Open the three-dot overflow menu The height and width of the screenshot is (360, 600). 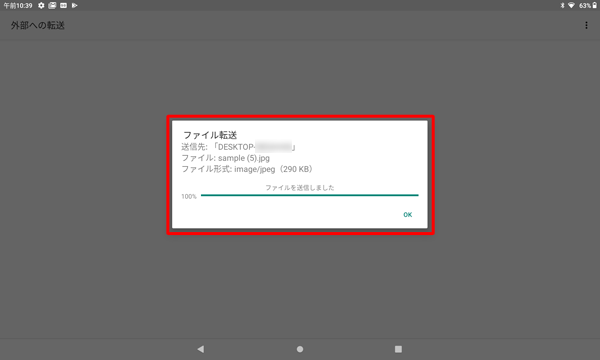point(586,25)
